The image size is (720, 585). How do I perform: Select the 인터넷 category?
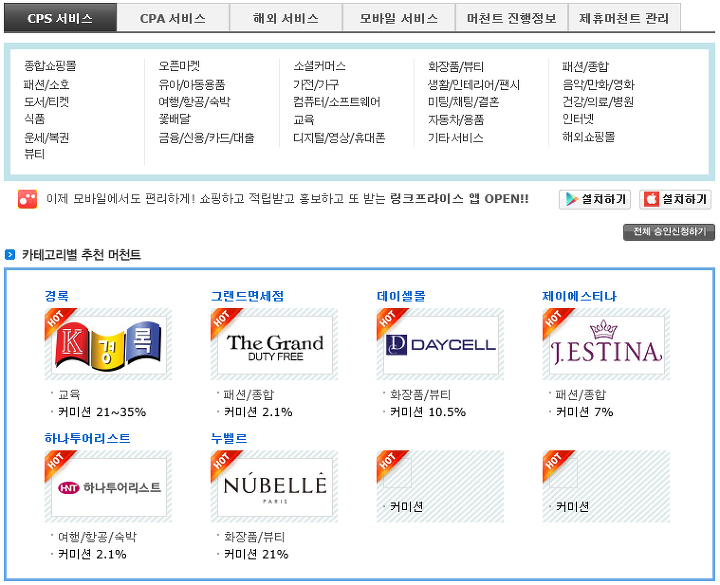pyautogui.click(x=578, y=119)
